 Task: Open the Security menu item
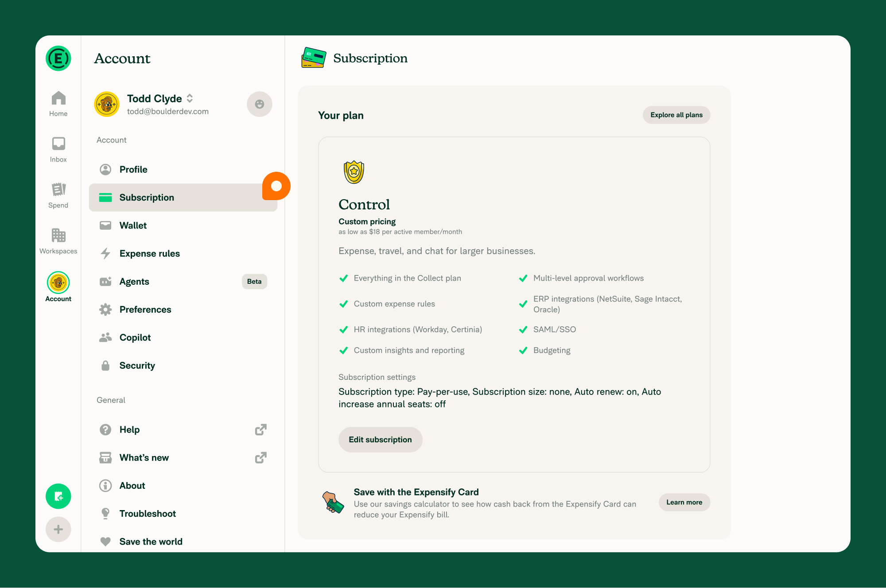(x=183, y=365)
